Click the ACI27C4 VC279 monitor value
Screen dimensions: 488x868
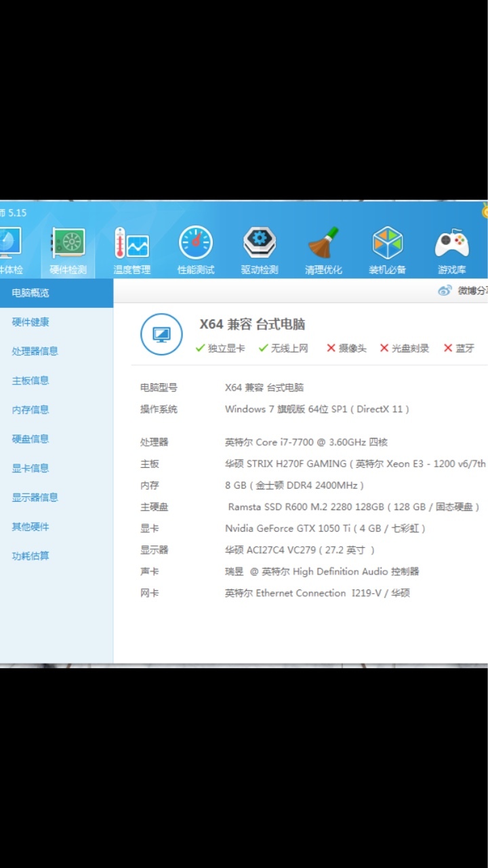tap(300, 550)
